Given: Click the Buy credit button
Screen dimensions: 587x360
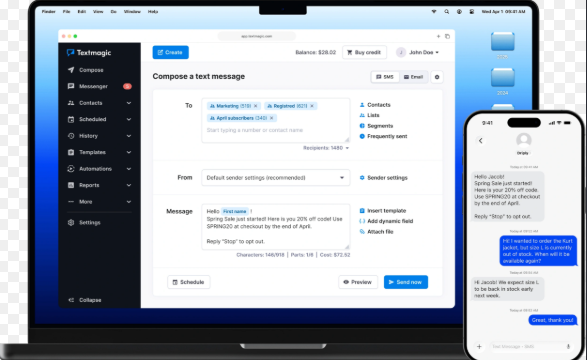Looking at the screenshot, I should point(364,52).
